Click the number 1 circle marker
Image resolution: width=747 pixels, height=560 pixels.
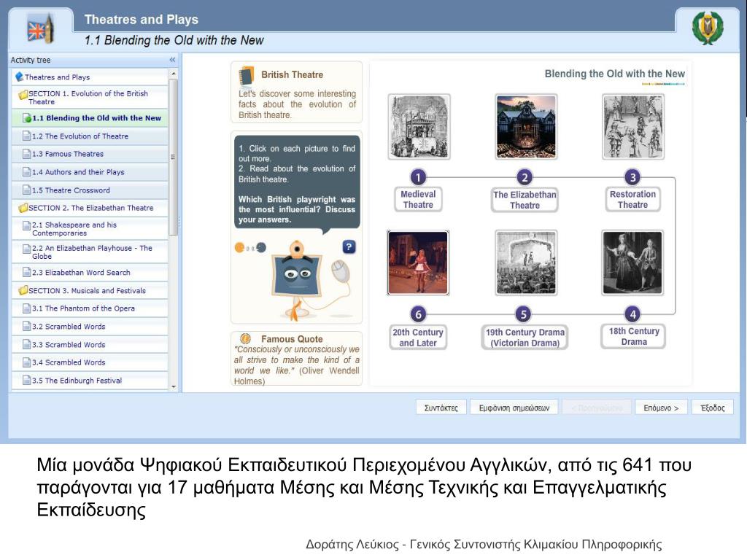tap(418, 178)
